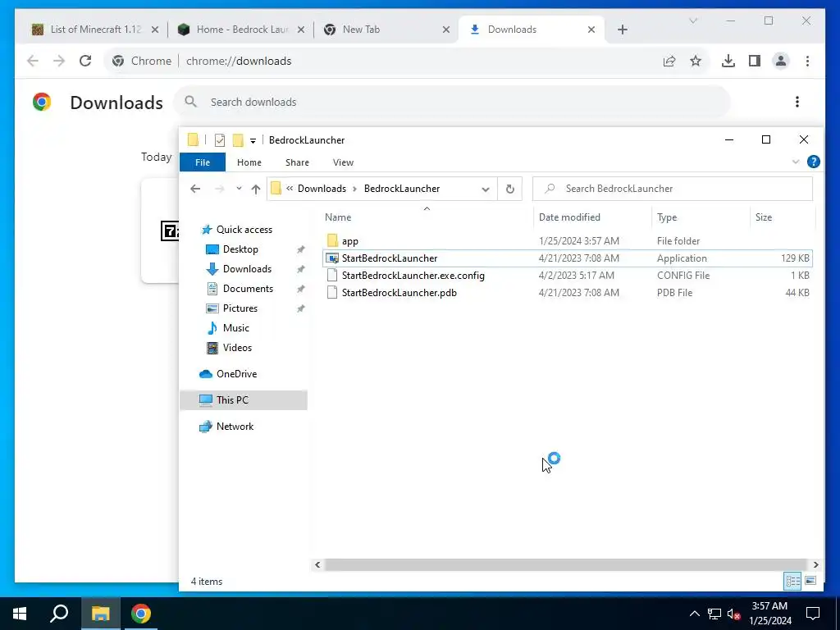Open Pictures in navigation pane

tap(240, 308)
